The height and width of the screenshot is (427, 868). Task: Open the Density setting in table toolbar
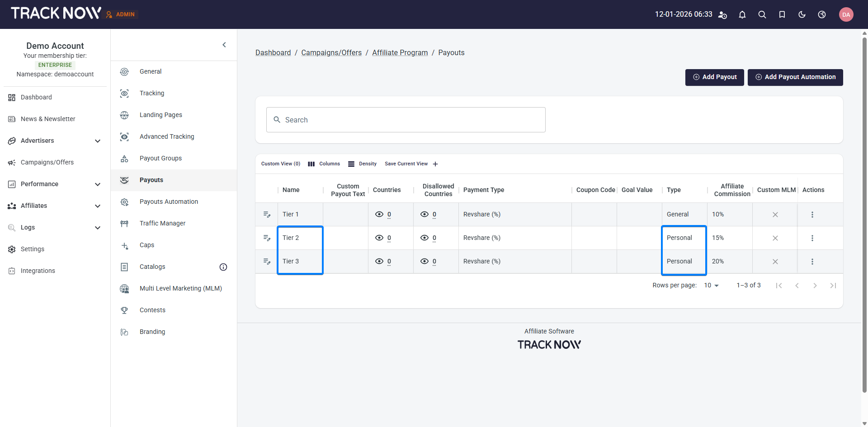(x=362, y=164)
